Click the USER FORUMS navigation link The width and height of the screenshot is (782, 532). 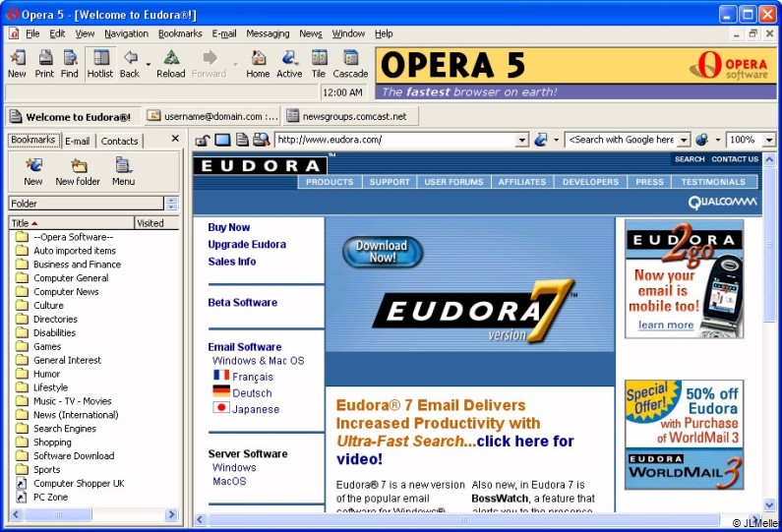tap(453, 182)
